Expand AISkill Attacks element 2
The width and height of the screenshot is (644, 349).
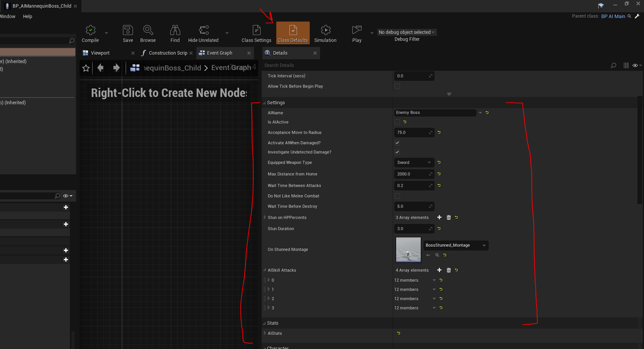269,299
